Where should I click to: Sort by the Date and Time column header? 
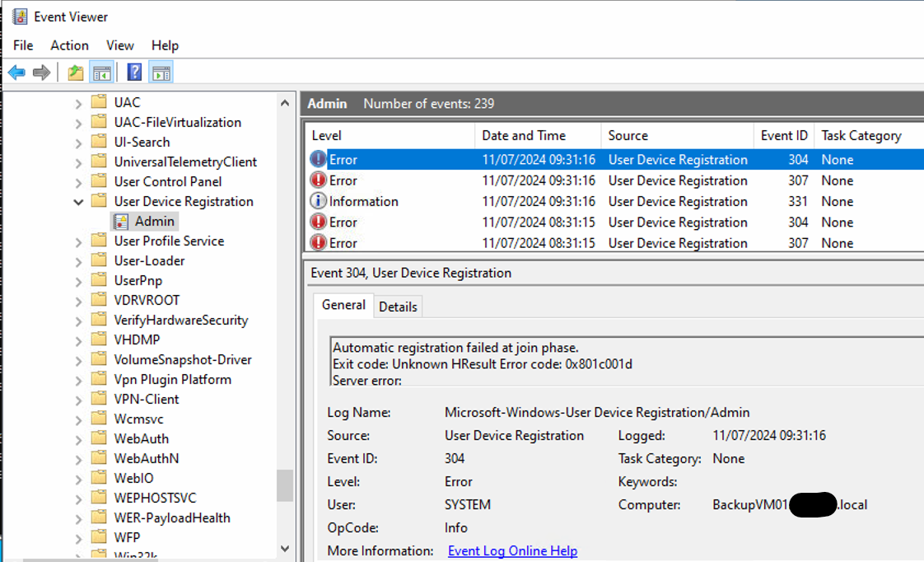(x=538, y=136)
